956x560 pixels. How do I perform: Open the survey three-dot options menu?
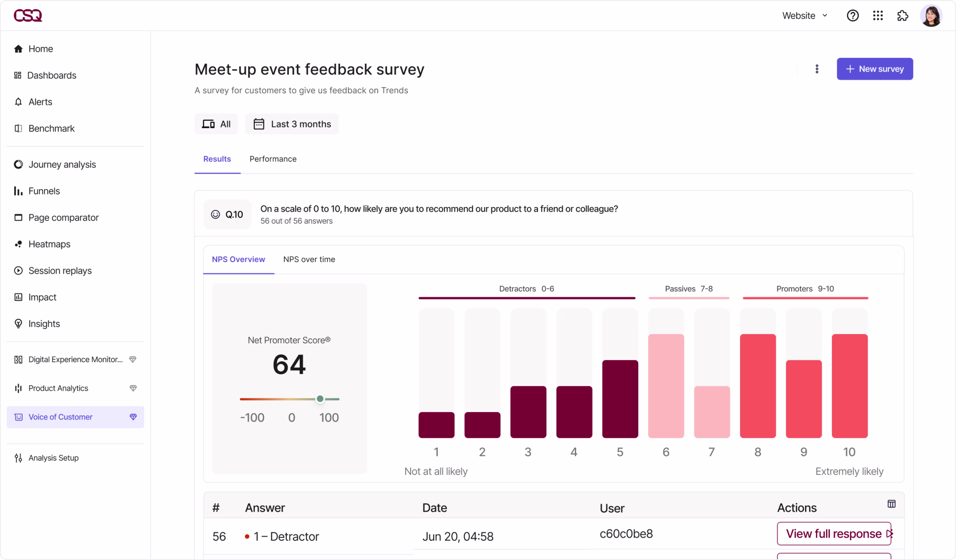click(817, 69)
